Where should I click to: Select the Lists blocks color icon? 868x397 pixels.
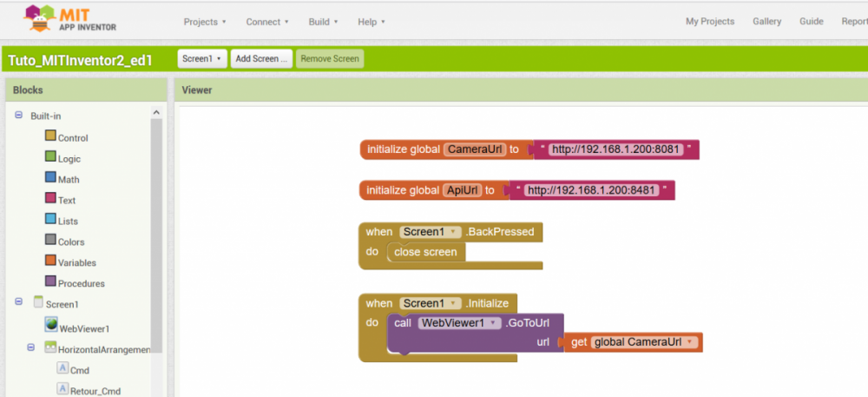(x=50, y=219)
